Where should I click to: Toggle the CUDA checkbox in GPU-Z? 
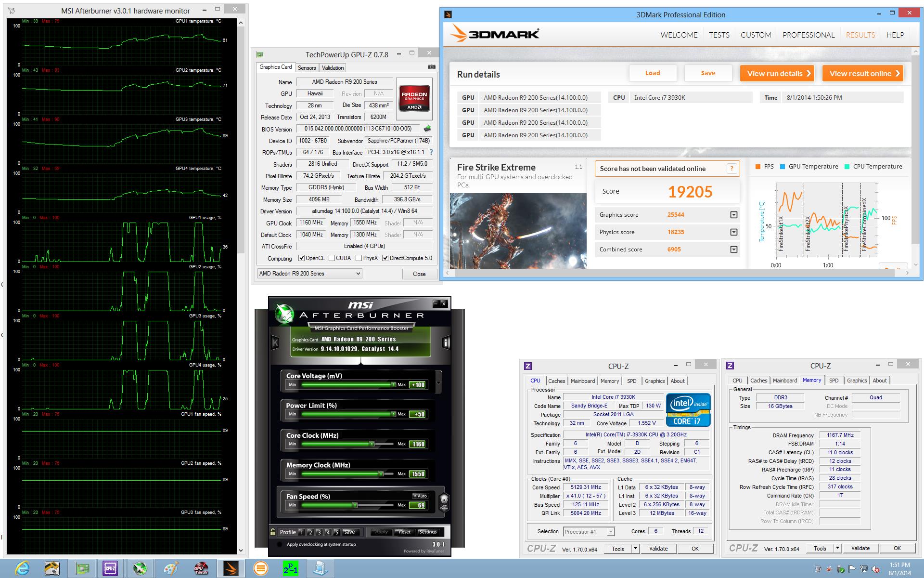pyautogui.click(x=332, y=258)
